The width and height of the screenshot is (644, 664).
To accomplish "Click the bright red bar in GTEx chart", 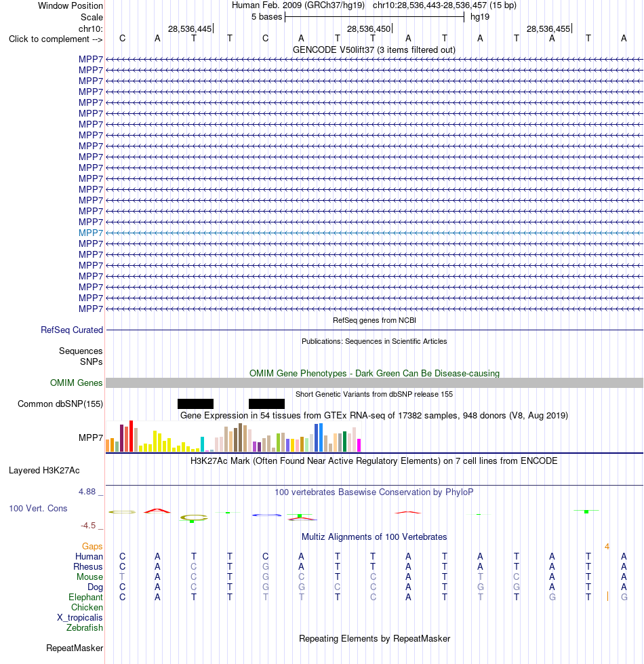I will (x=131, y=436).
